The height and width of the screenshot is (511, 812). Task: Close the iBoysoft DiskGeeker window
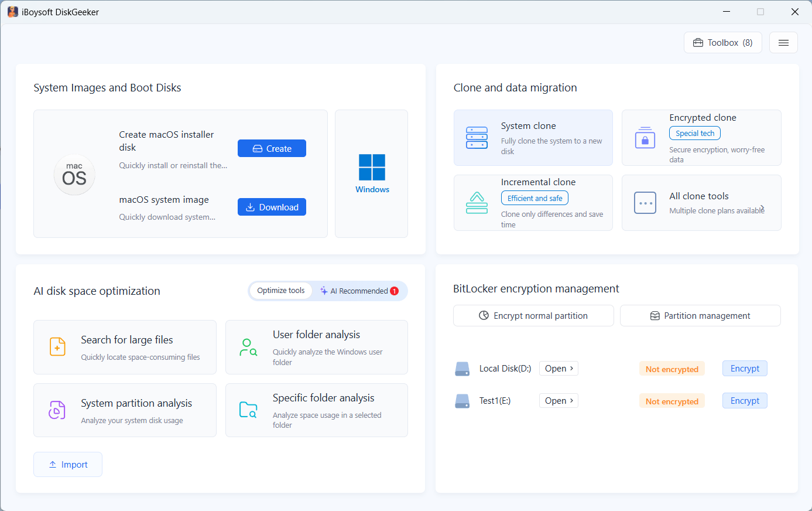click(x=794, y=12)
